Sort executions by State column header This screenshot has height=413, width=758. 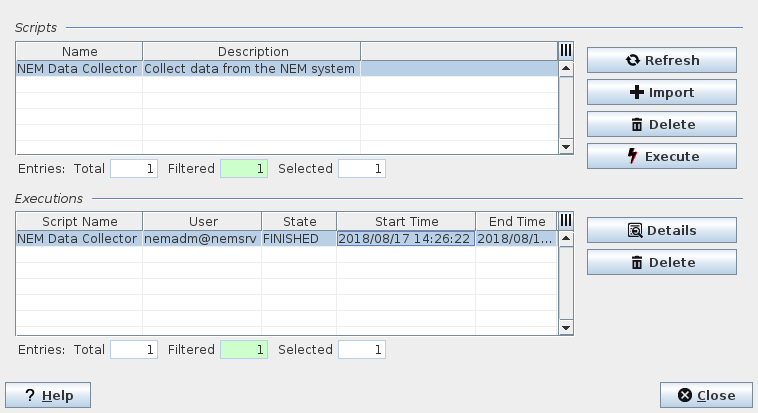pyautogui.click(x=299, y=221)
